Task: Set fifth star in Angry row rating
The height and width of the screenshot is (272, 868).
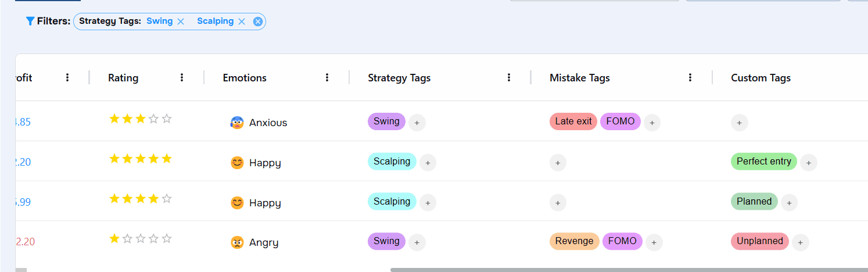Action: click(x=167, y=238)
